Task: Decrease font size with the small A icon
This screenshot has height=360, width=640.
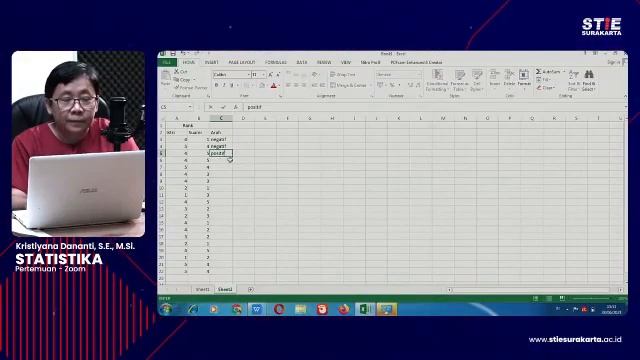Action: tap(278, 75)
